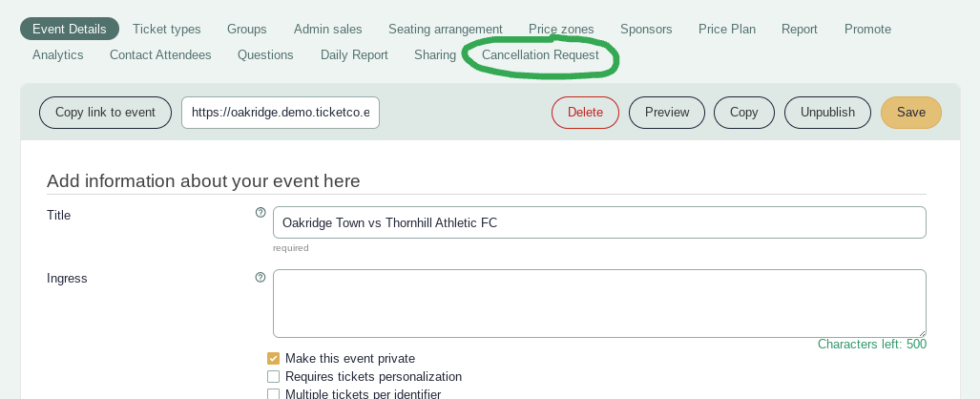Click the Save button

pyautogui.click(x=911, y=113)
